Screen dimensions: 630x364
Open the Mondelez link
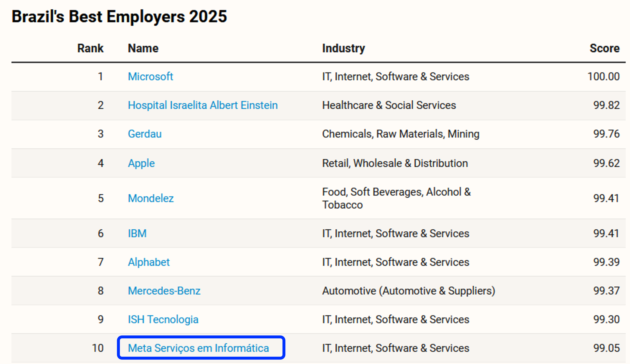pos(151,198)
